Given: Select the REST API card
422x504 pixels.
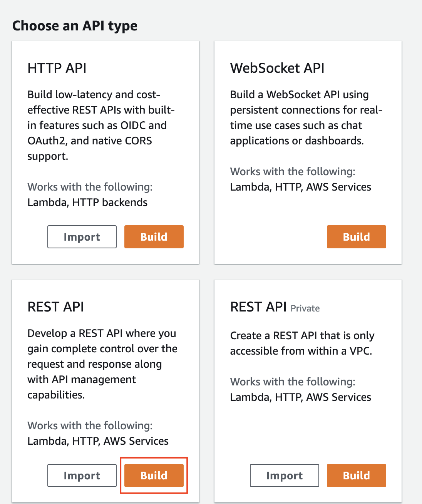Looking at the screenshot, I should pos(105,391).
